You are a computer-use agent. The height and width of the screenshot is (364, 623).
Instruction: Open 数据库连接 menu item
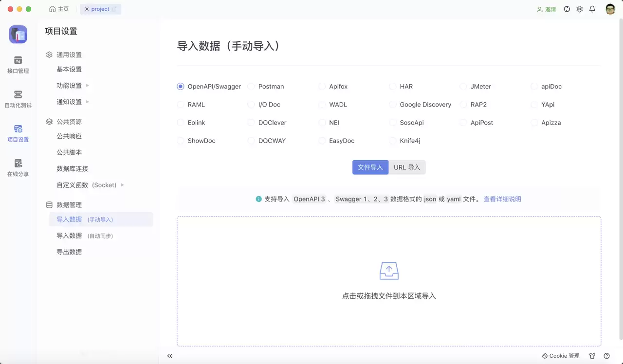point(73,169)
